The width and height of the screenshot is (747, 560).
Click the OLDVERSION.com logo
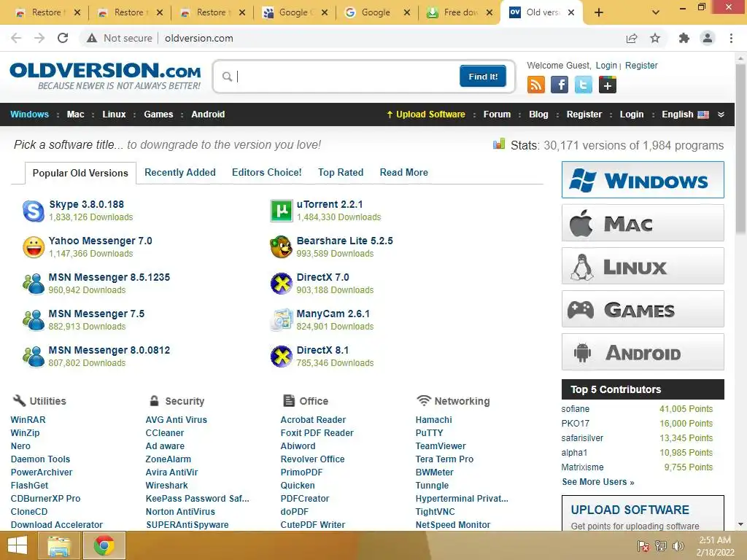(105, 76)
